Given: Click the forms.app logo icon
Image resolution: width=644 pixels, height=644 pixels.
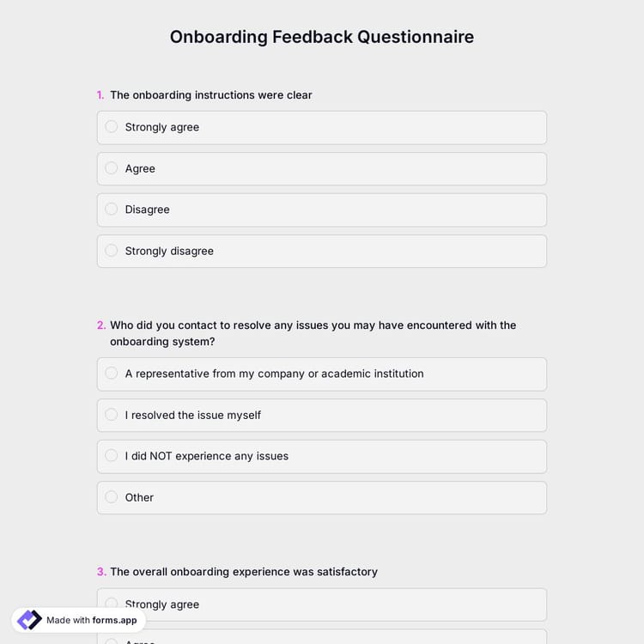Looking at the screenshot, I should point(29,620).
